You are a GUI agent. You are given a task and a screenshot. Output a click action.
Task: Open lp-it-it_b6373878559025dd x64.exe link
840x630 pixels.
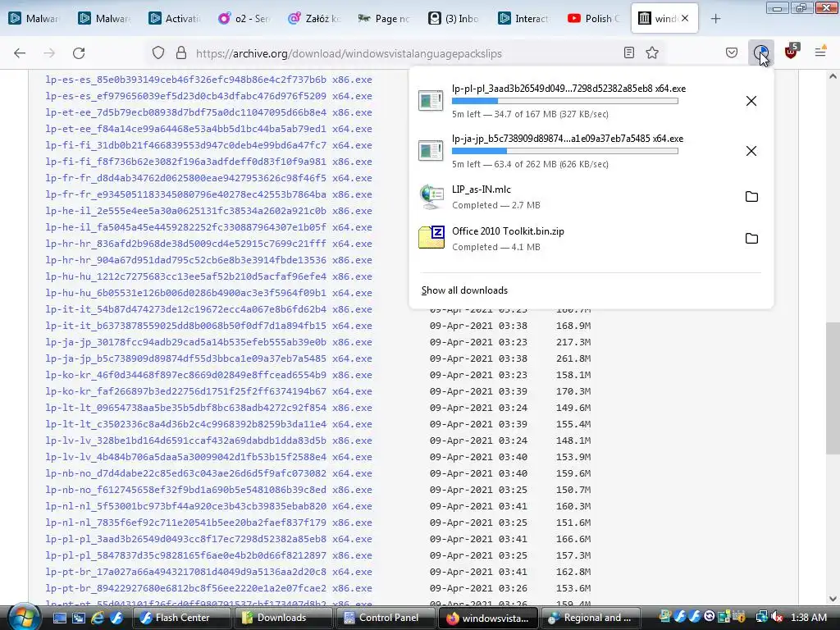tap(208, 326)
